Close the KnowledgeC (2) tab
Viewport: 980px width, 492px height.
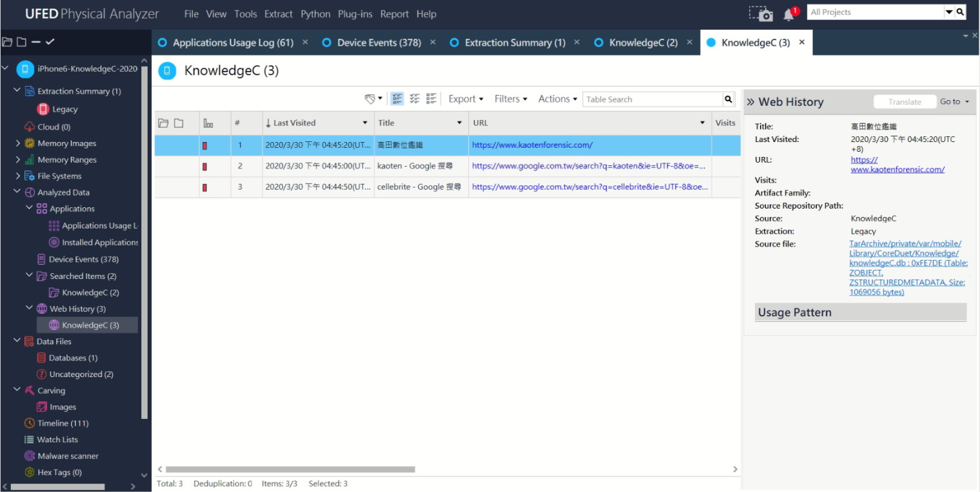click(689, 42)
